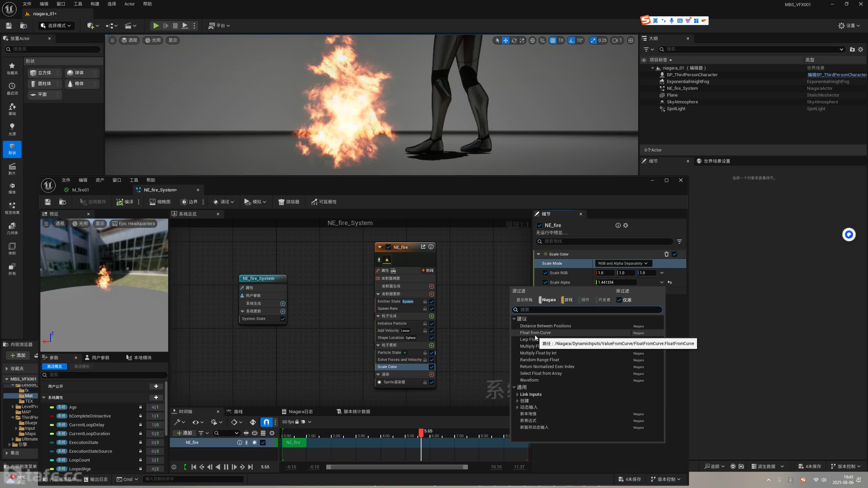
Task: Open NE_fire emitter in standalone editor icon
Action: pos(423,247)
